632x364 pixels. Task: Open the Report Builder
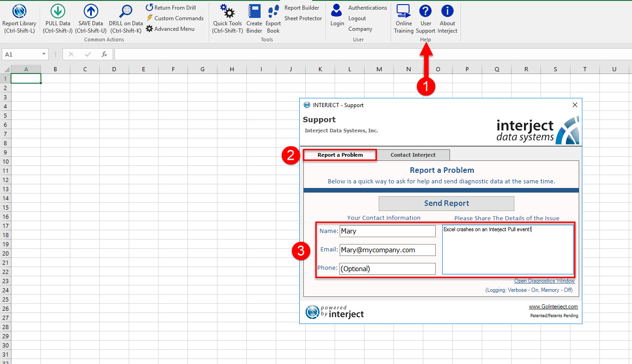coord(302,8)
